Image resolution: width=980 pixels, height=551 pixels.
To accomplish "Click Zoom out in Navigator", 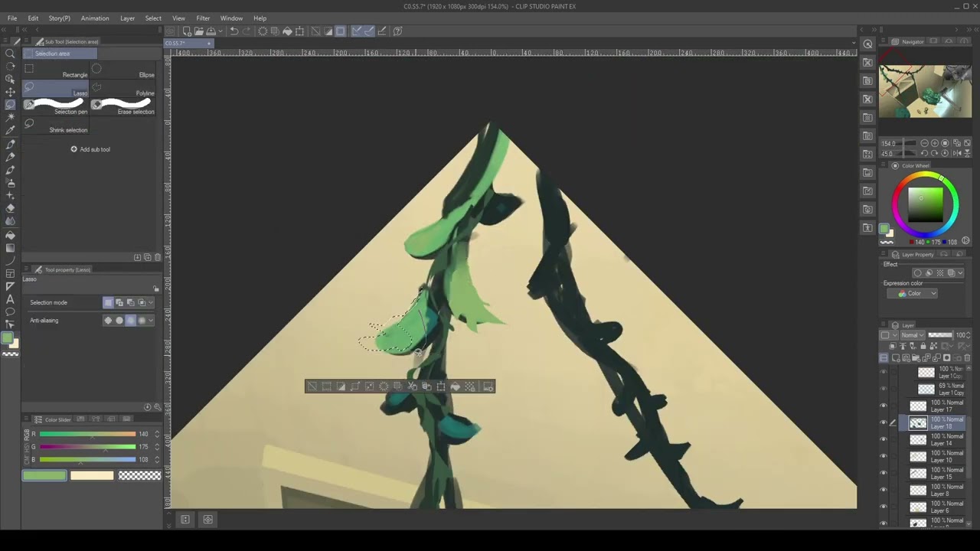I will [x=924, y=143].
